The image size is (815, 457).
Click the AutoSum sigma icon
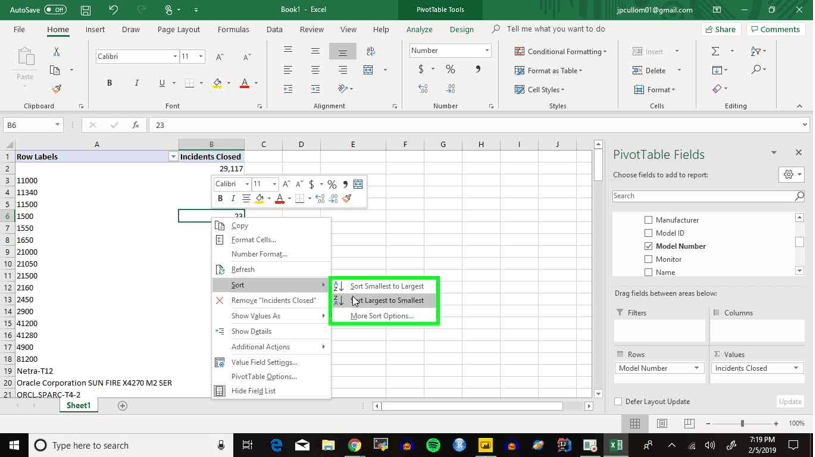(716, 51)
